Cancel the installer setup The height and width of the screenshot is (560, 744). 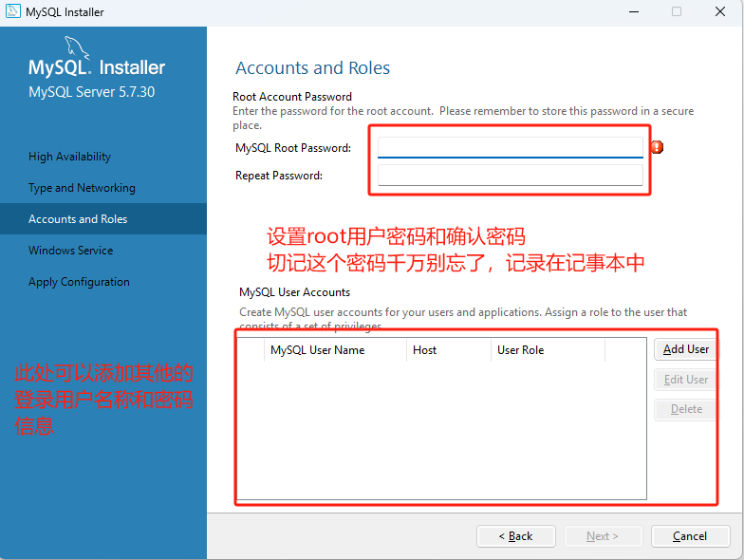pyautogui.click(x=690, y=536)
